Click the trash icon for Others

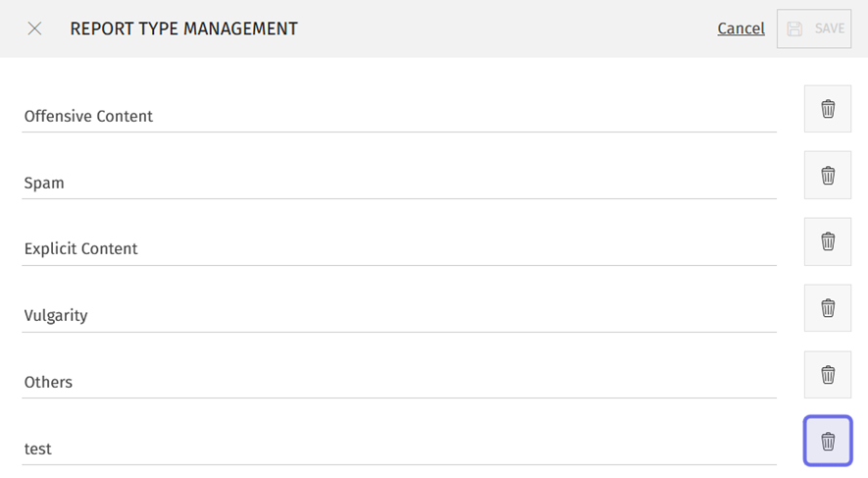point(828,375)
